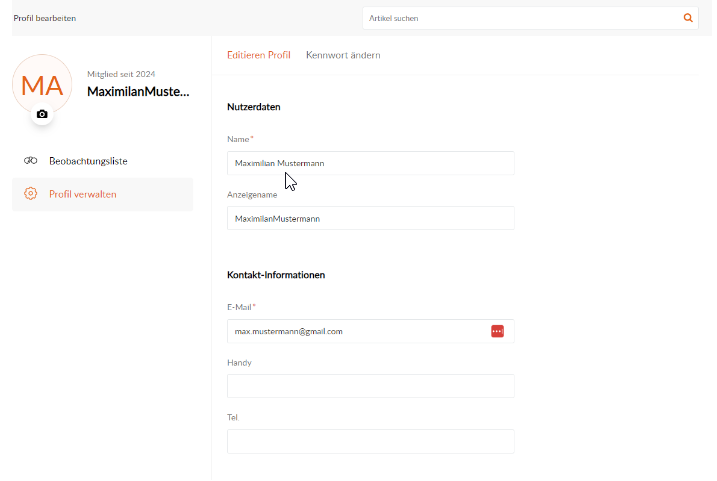This screenshot has width=717, height=481.
Task: Focus the Artikel suchen search field
Action: pyautogui.click(x=520, y=18)
